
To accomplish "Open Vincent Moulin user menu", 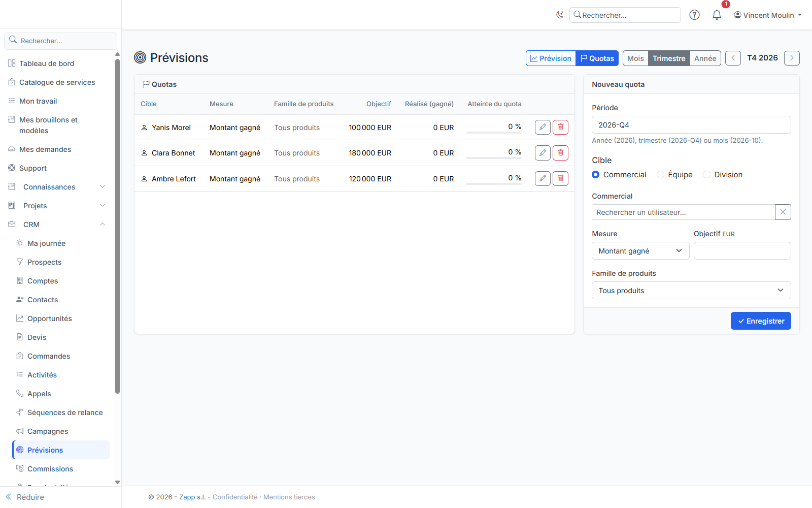I will click(768, 15).
